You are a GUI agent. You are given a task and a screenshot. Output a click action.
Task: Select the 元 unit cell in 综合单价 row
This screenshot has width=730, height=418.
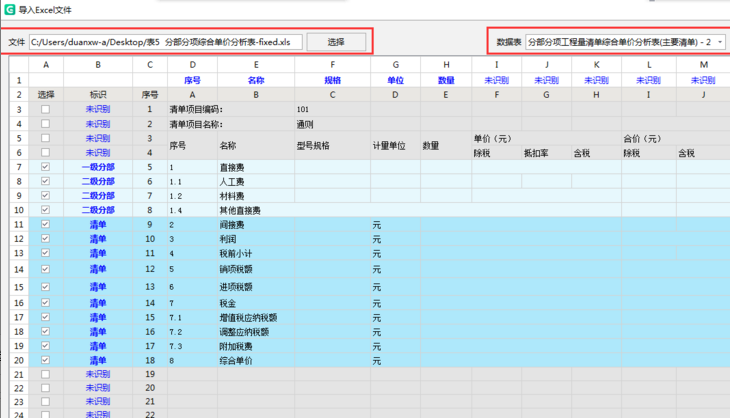pyautogui.click(x=395, y=361)
